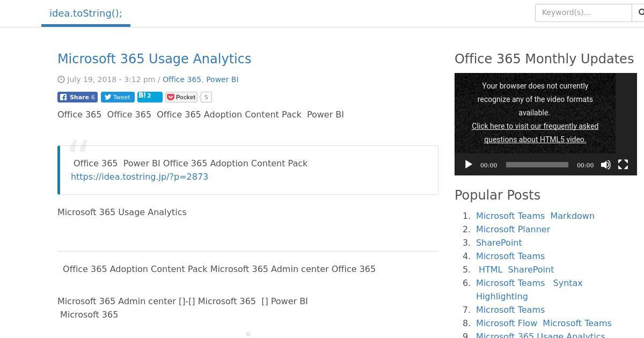The width and height of the screenshot is (644, 338).
Task: Open popular post number 7 Microsoft Teams
Action: tap(510, 310)
